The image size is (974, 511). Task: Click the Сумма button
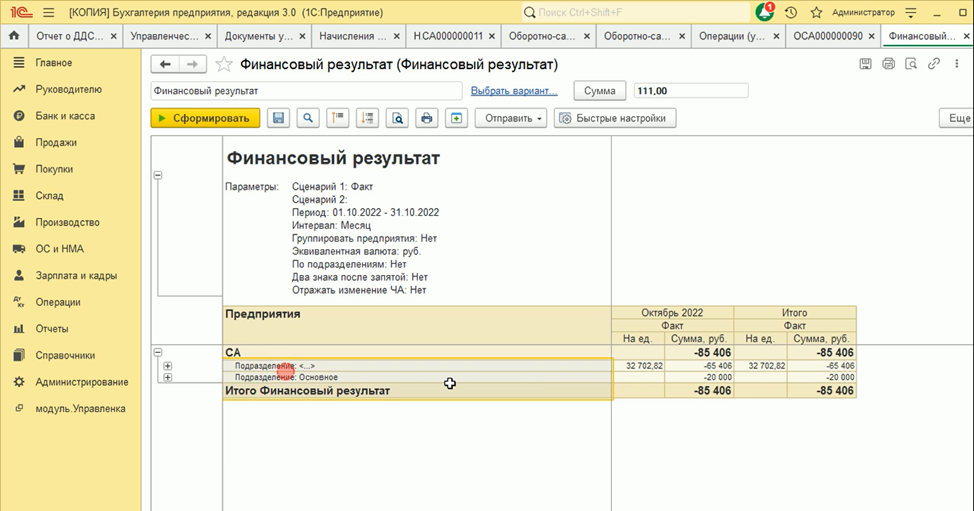(x=599, y=91)
